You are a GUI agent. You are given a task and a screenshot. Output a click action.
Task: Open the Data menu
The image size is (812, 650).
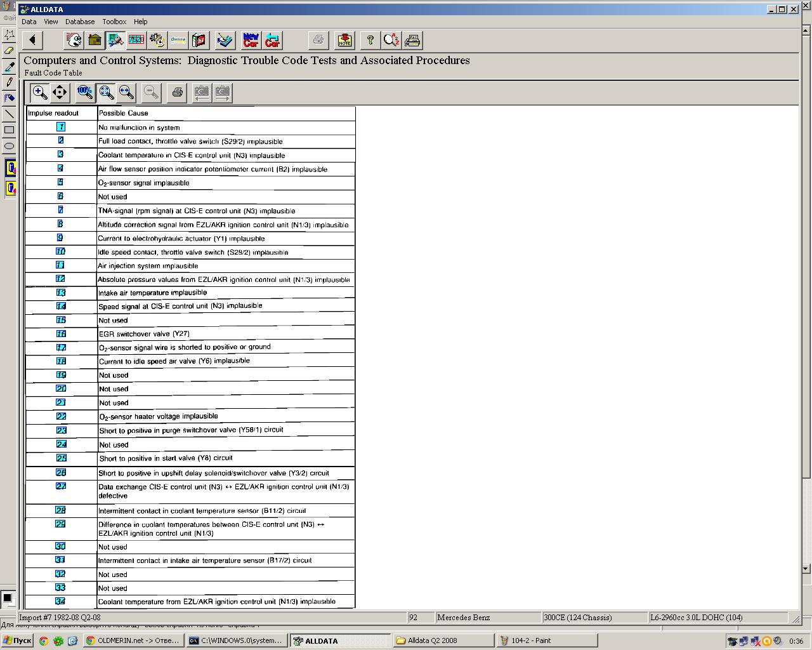pos(29,22)
